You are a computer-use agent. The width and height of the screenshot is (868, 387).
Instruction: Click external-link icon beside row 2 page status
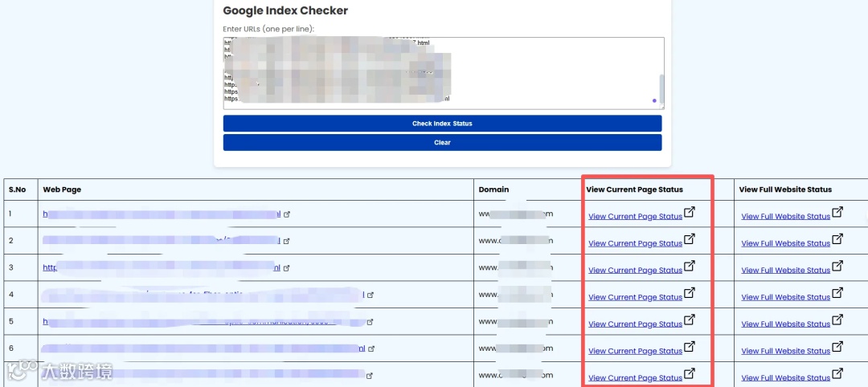(x=690, y=238)
